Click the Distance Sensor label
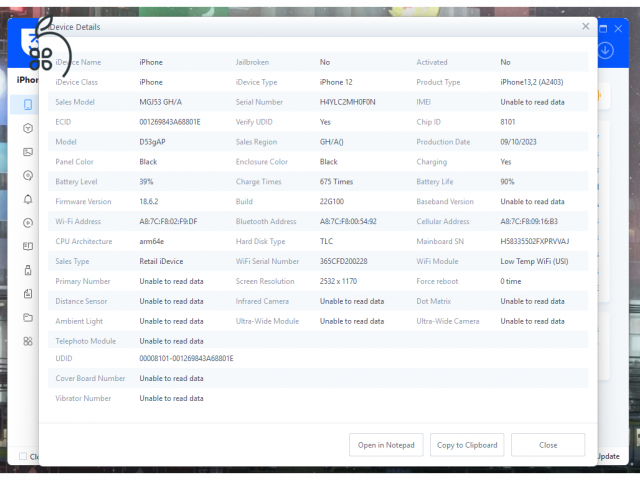 [x=81, y=301]
